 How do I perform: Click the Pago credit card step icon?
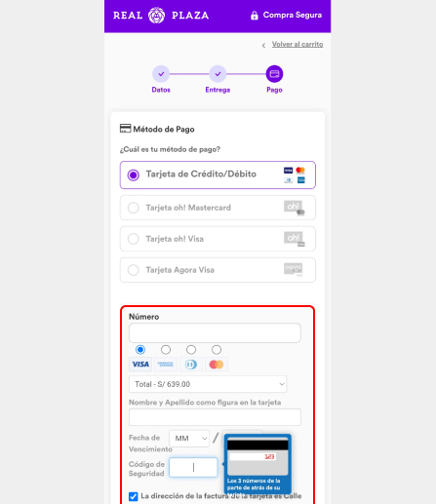click(x=274, y=74)
